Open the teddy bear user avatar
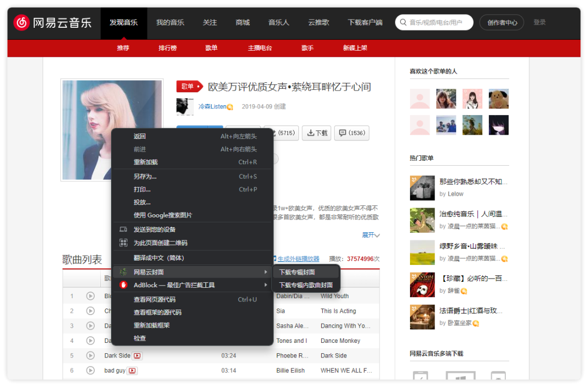This screenshot has width=588, height=387. click(499, 99)
